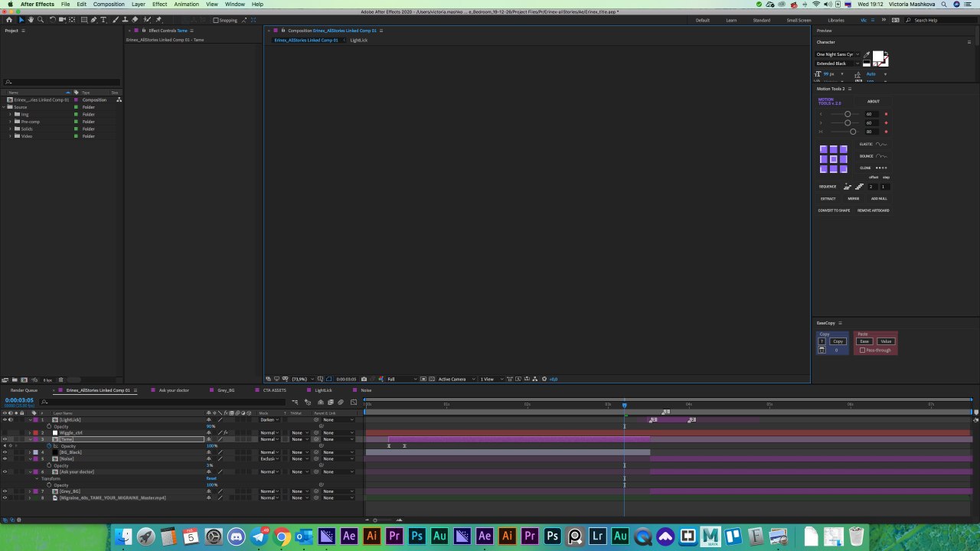Click the timeline Graph Editor icon
This screenshot has width=980, height=551.
click(x=354, y=402)
